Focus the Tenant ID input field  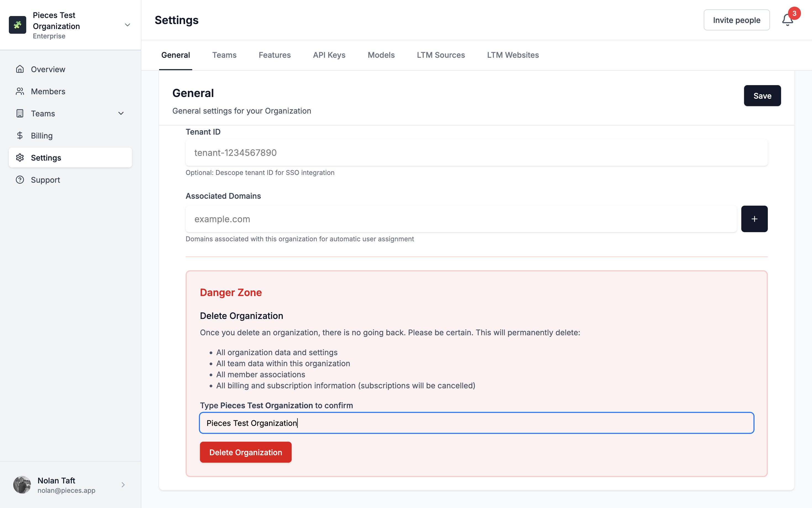pos(476,153)
